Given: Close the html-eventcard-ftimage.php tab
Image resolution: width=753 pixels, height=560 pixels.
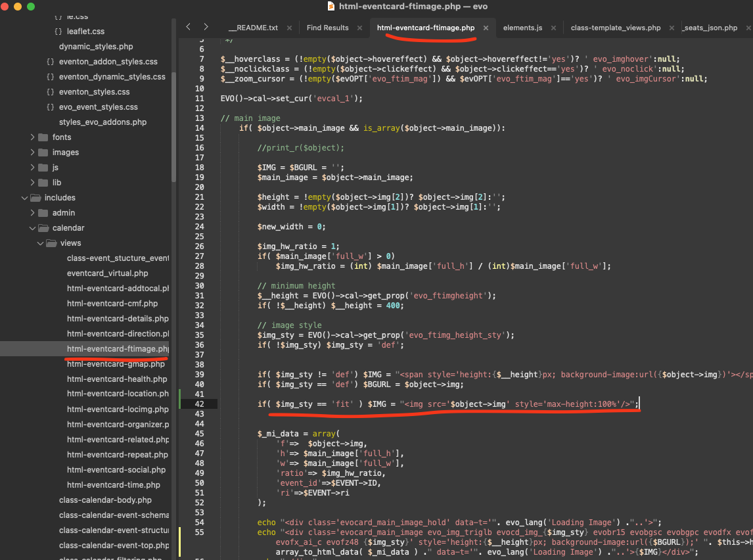Looking at the screenshot, I should click(x=486, y=28).
